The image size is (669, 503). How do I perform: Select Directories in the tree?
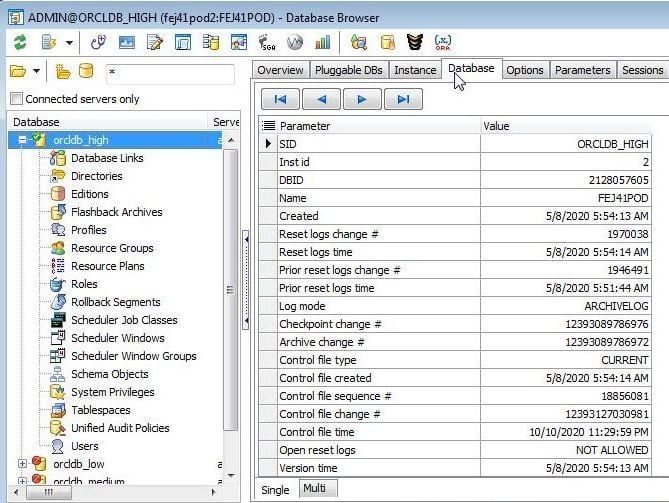tap(97, 176)
